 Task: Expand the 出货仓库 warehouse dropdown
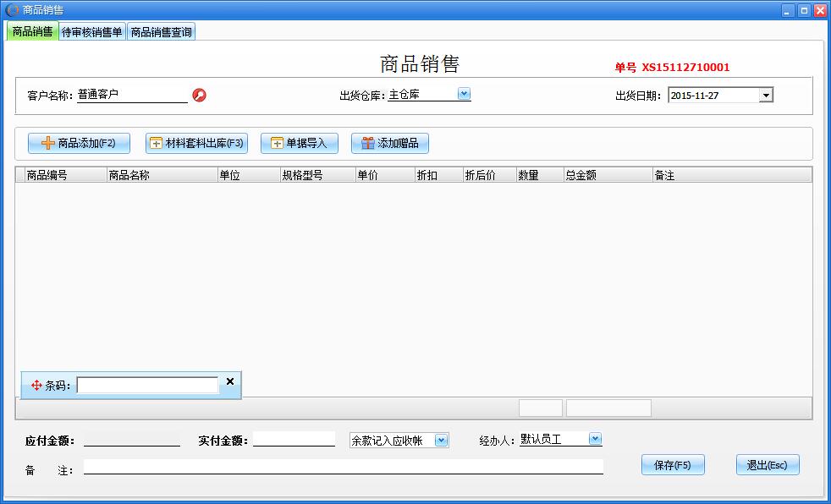464,94
